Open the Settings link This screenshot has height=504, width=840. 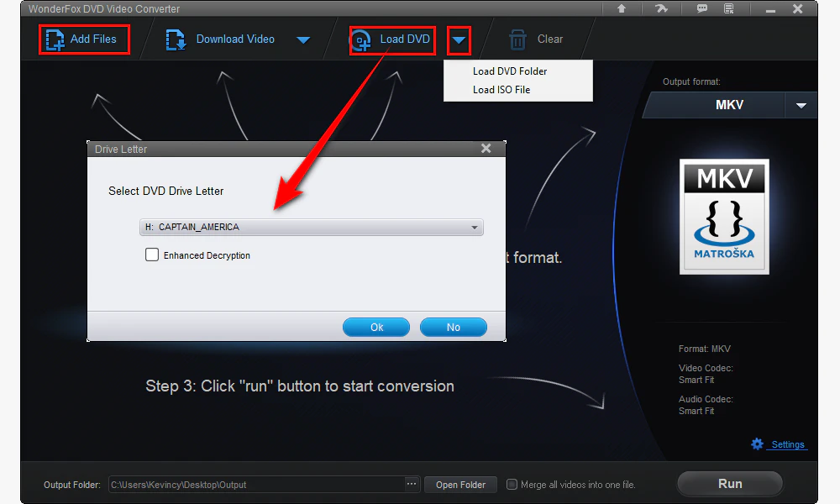click(787, 444)
